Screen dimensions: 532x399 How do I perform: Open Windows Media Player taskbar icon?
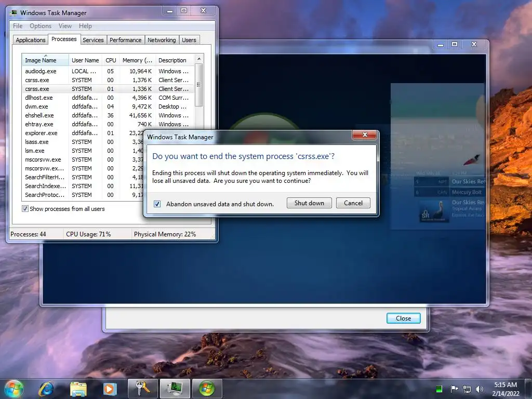(110, 389)
